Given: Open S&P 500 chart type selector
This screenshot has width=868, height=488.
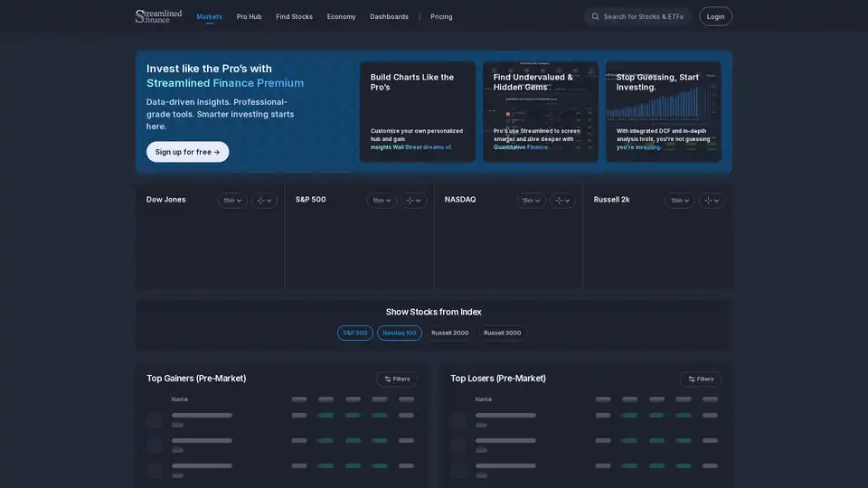Looking at the screenshot, I should coord(413,201).
